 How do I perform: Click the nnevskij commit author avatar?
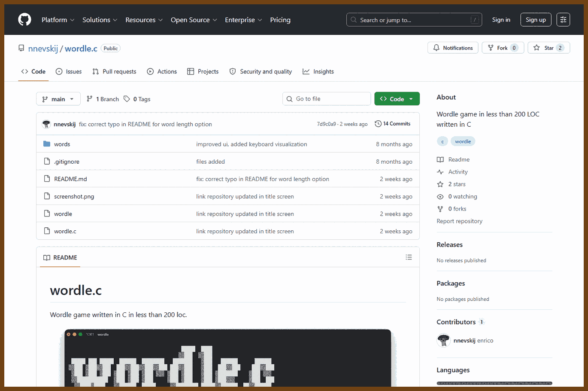[46, 124]
